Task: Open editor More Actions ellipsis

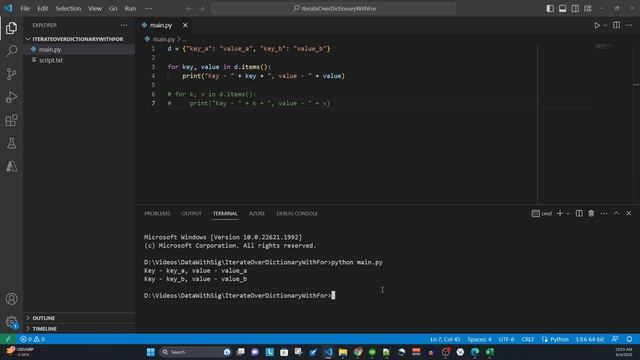Action: click(x=629, y=25)
